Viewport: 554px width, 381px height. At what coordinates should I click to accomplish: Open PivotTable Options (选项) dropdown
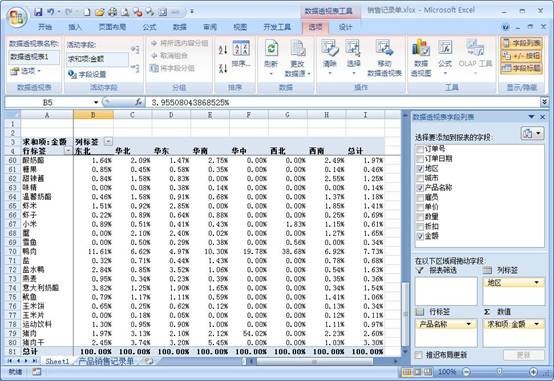[x=25, y=71]
